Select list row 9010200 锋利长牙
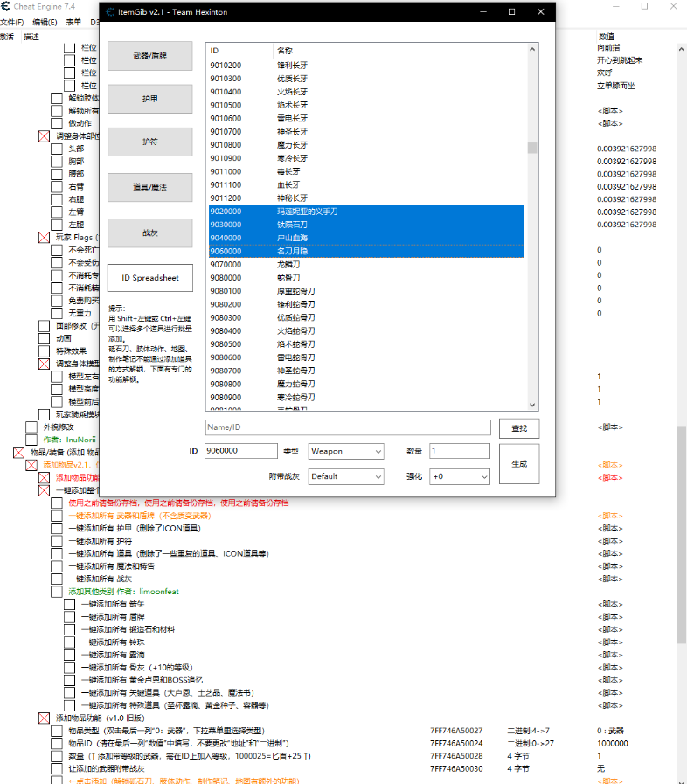The image size is (687, 784). 366,66
